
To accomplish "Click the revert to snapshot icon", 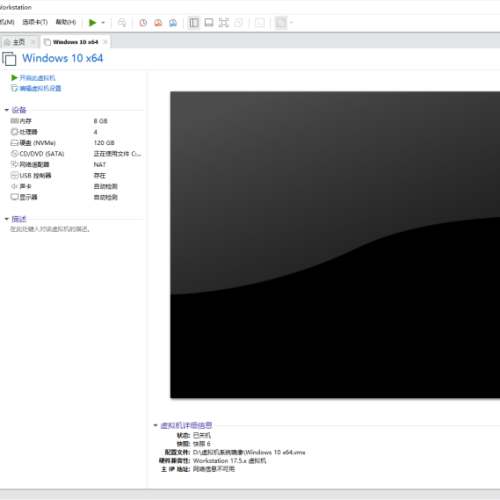I will click(158, 23).
